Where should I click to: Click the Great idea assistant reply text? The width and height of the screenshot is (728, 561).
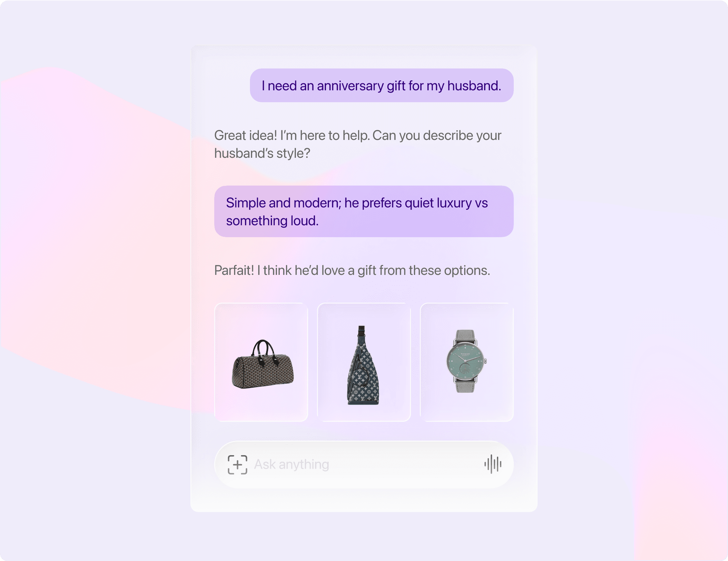358,144
